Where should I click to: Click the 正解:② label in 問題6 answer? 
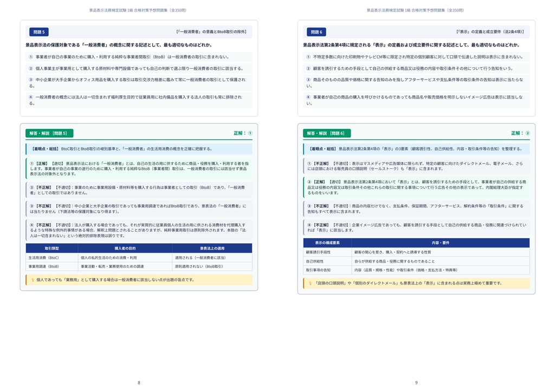520,133
